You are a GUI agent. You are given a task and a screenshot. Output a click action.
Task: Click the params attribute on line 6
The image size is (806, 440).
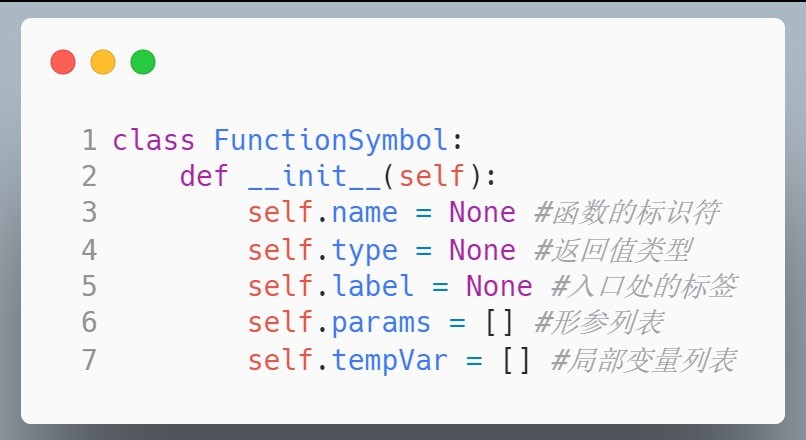[x=381, y=323]
